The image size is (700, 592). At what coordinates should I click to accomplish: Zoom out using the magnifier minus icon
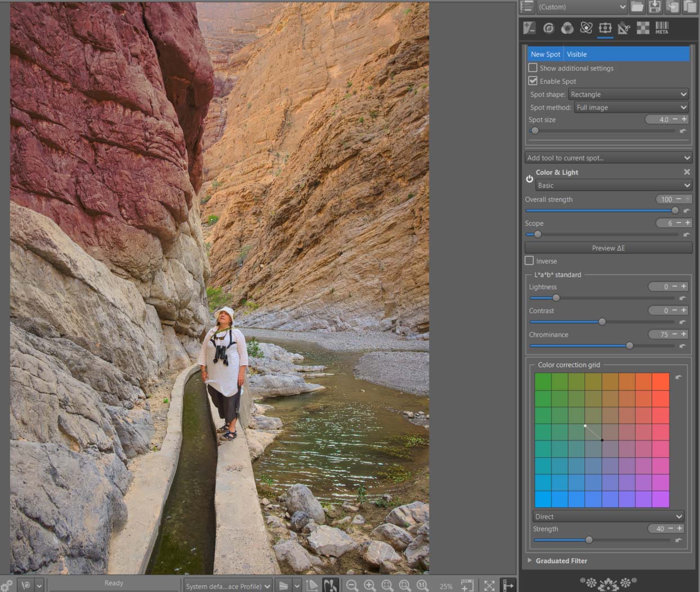(352, 586)
